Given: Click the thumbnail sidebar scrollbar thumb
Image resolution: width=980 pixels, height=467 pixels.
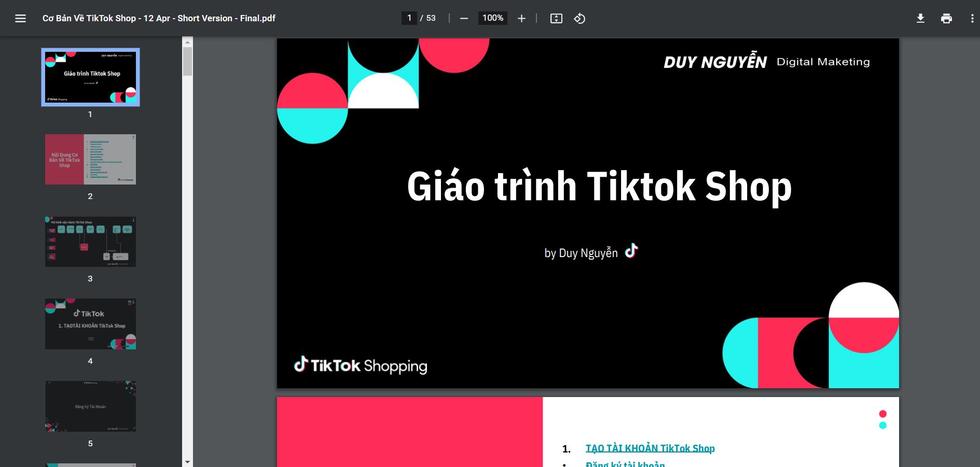Looking at the screenshot, I should [x=187, y=61].
